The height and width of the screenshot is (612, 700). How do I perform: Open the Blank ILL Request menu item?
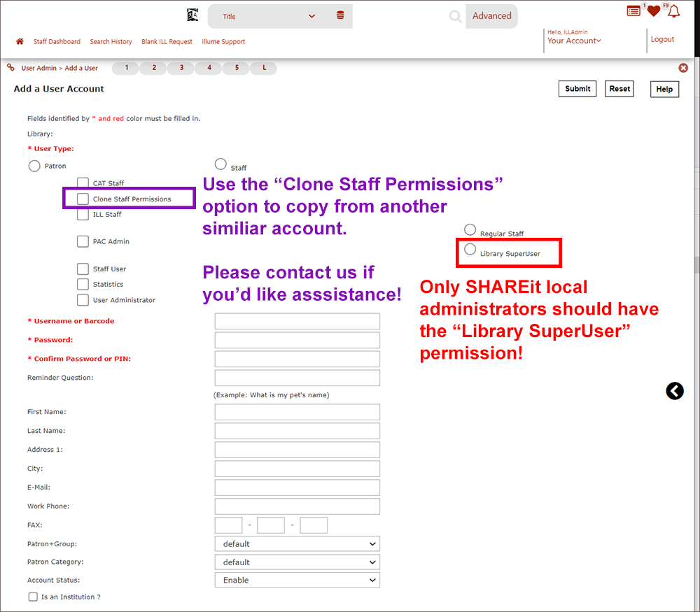click(167, 42)
